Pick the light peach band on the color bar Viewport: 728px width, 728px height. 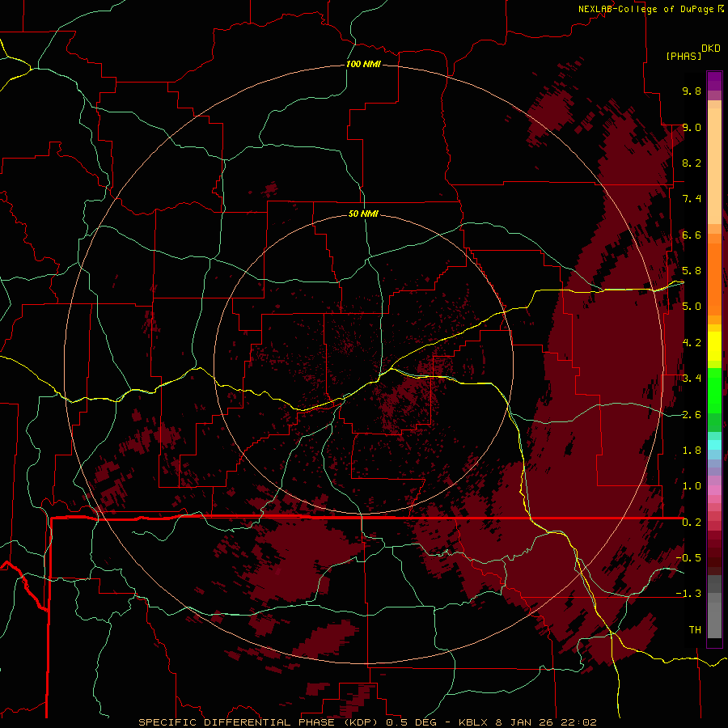pyautogui.click(x=714, y=167)
